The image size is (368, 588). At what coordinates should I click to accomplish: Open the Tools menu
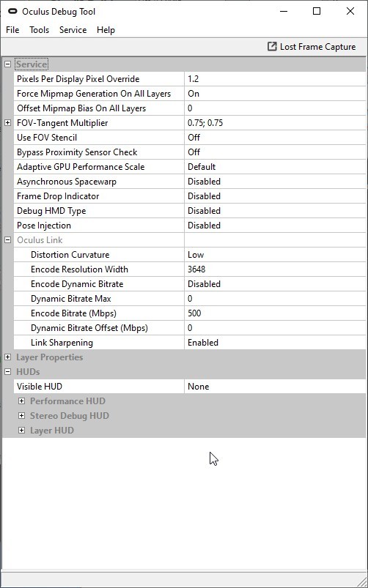point(40,30)
